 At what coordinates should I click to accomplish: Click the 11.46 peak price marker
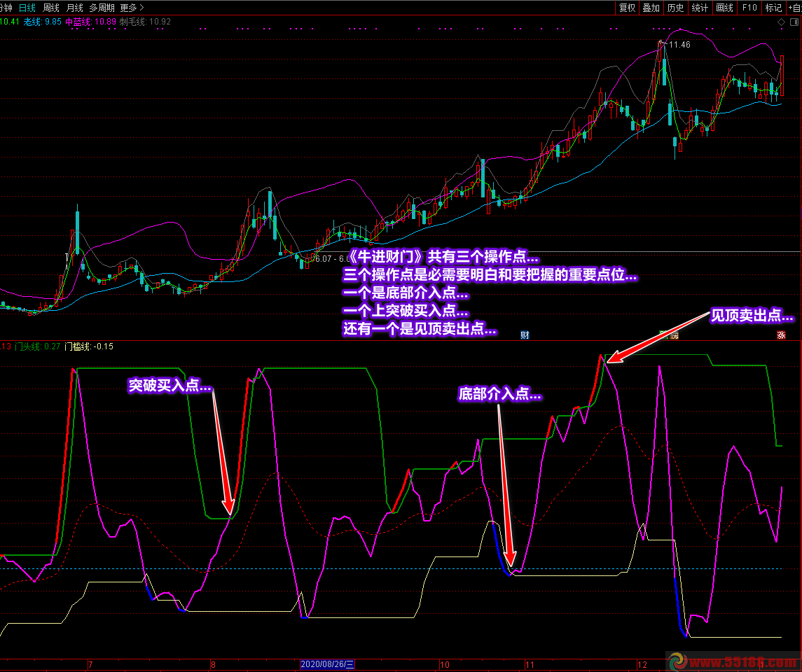tap(678, 45)
